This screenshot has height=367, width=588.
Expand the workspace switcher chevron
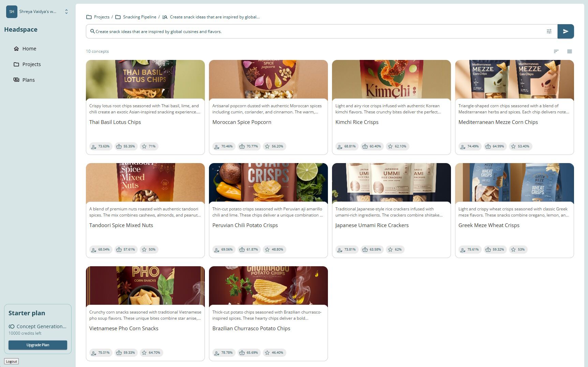coord(66,12)
